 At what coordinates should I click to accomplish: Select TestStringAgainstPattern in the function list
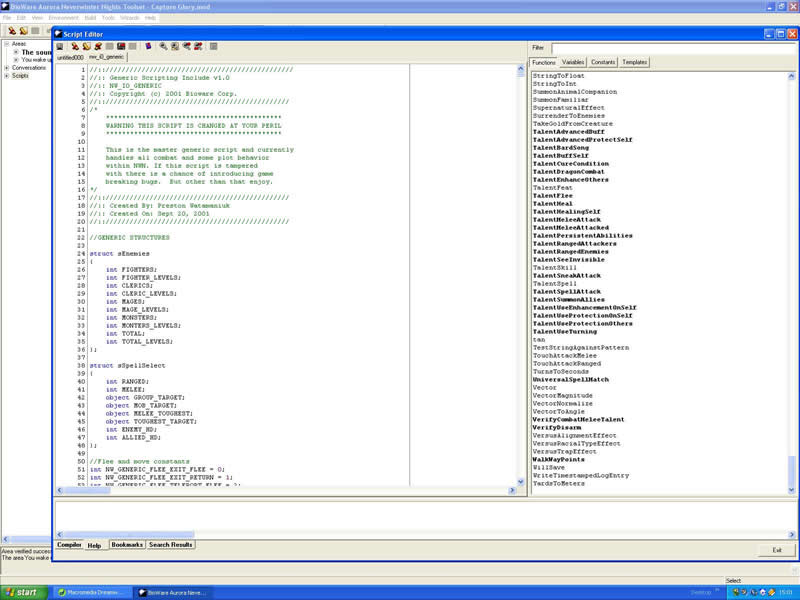581,347
